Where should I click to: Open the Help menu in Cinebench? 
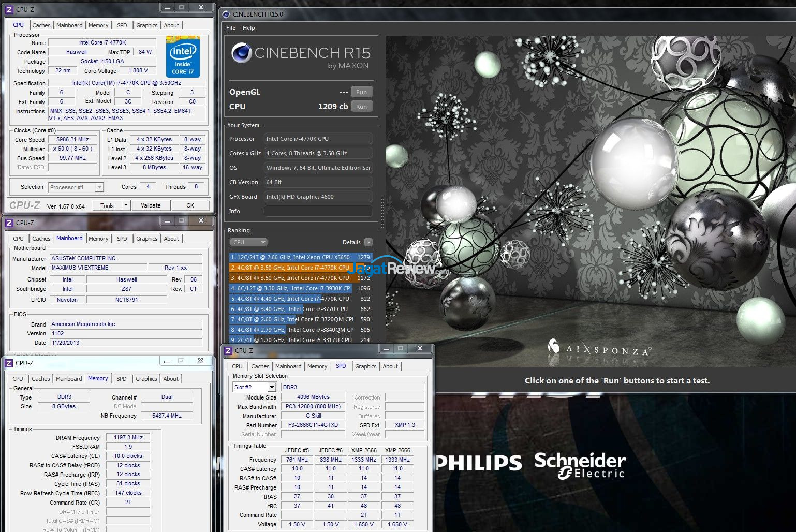point(249,28)
